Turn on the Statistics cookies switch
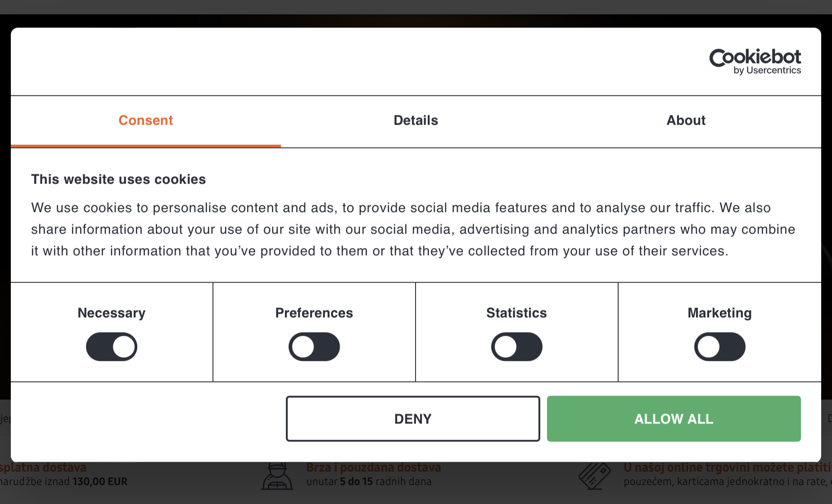 (517, 347)
